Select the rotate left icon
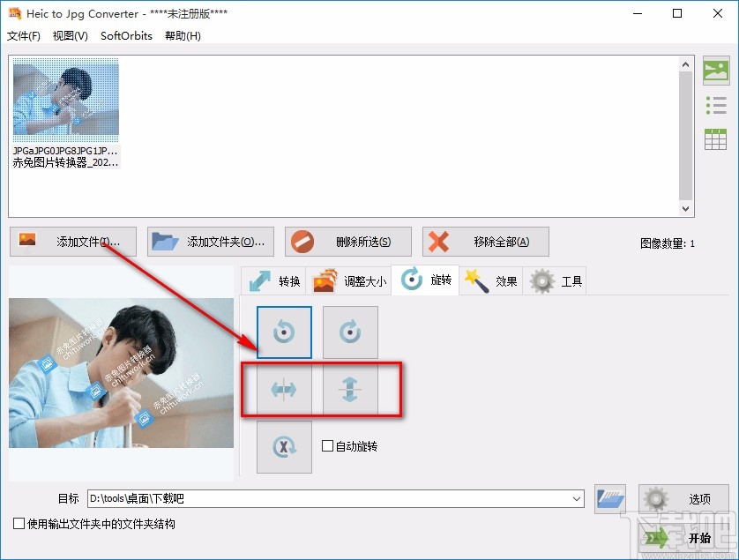 point(284,332)
